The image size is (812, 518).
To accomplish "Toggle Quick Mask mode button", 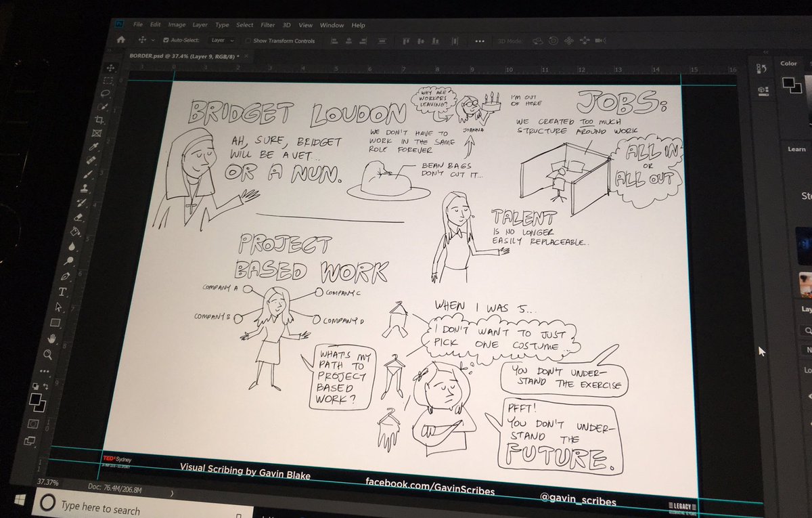I will tap(32, 425).
